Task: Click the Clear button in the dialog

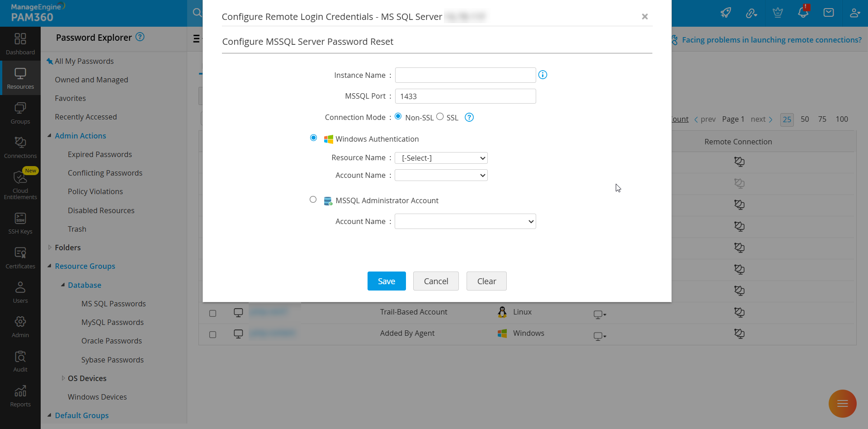Action: click(486, 281)
